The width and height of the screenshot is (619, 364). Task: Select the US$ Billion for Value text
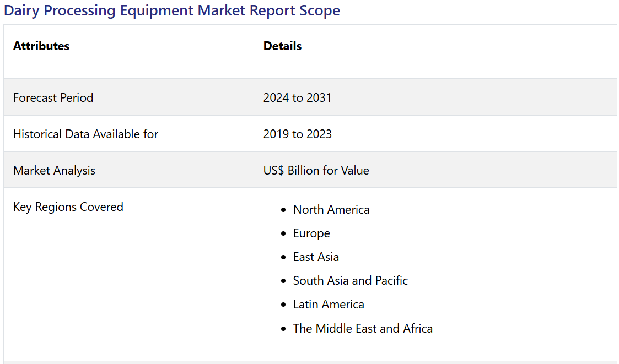(316, 171)
